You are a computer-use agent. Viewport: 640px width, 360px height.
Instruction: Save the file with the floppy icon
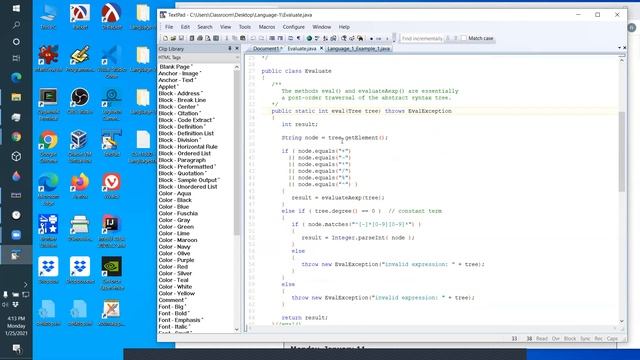click(x=181, y=38)
